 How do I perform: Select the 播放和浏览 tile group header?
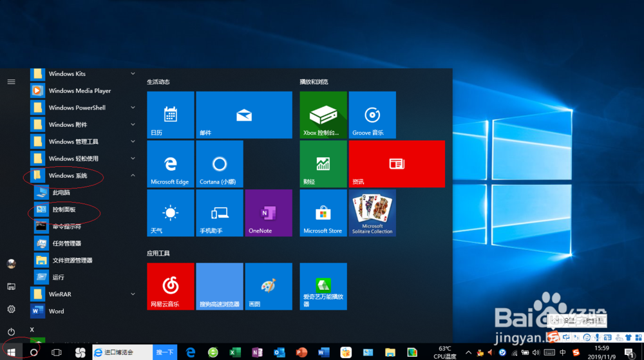[x=314, y=82]
